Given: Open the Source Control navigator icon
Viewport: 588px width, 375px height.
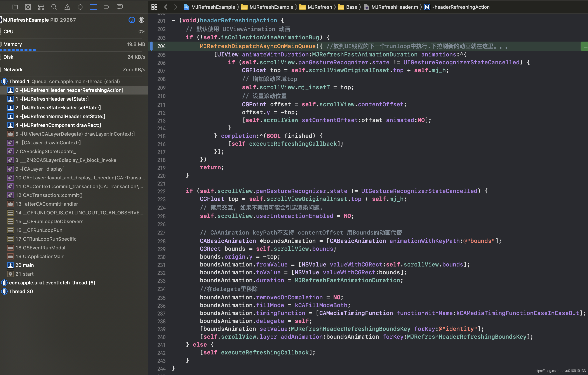Looking at the screenshot, I should pos(28,7).
